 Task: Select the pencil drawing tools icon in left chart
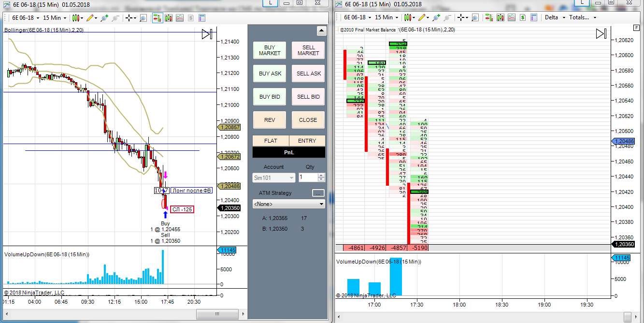[x=91, y=18]
